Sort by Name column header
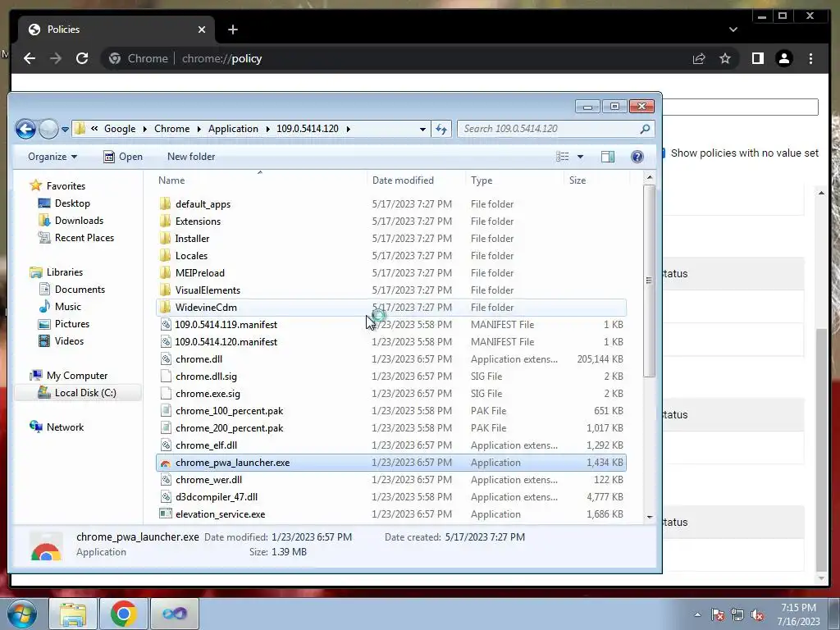This screenshot has height=630, width=840. click(260, 180)
